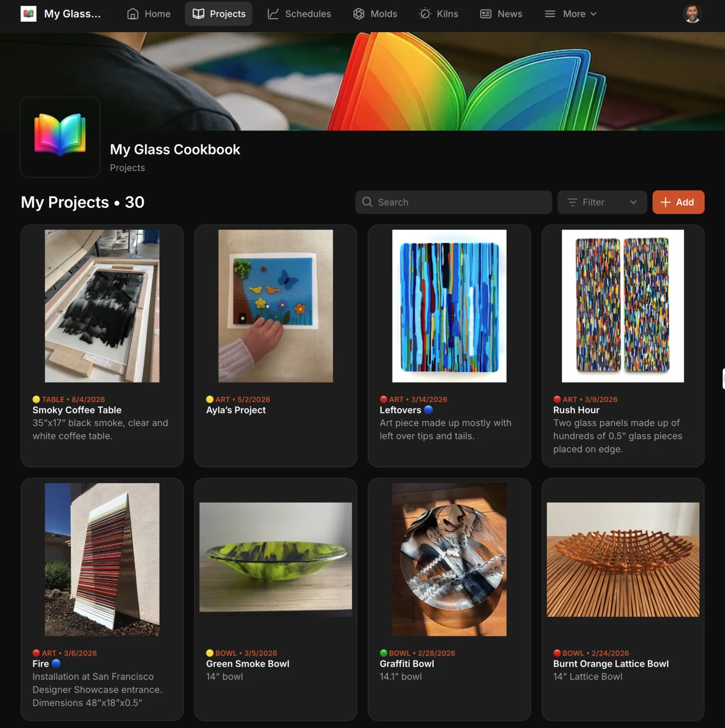Click the Leftovers description about tips and tails
Viewport: 725px width, 728px height.
tap(445, 430)
